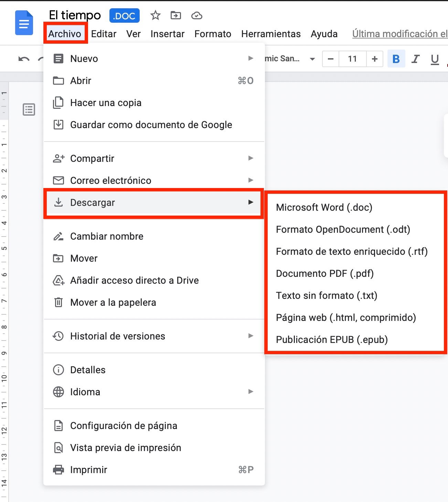Screen dimensions: 448x502
Task: Decrease font size with minus button
Action: [331, 59]
